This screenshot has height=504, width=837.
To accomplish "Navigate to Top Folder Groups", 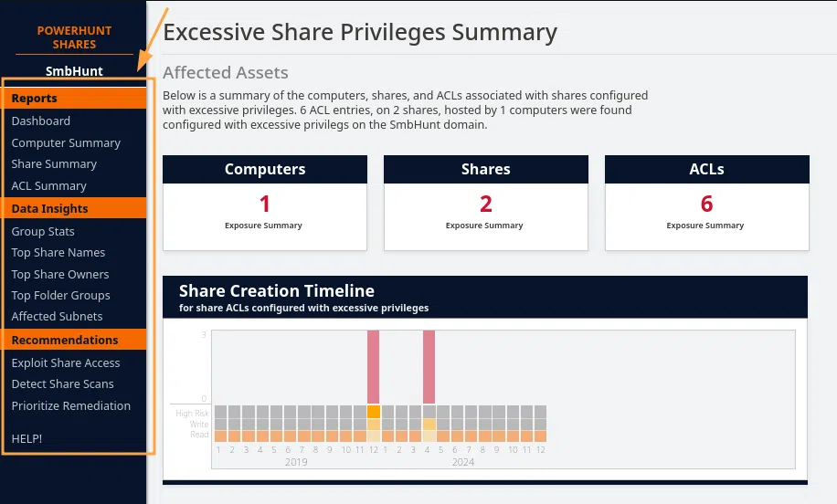I will 60,295.
